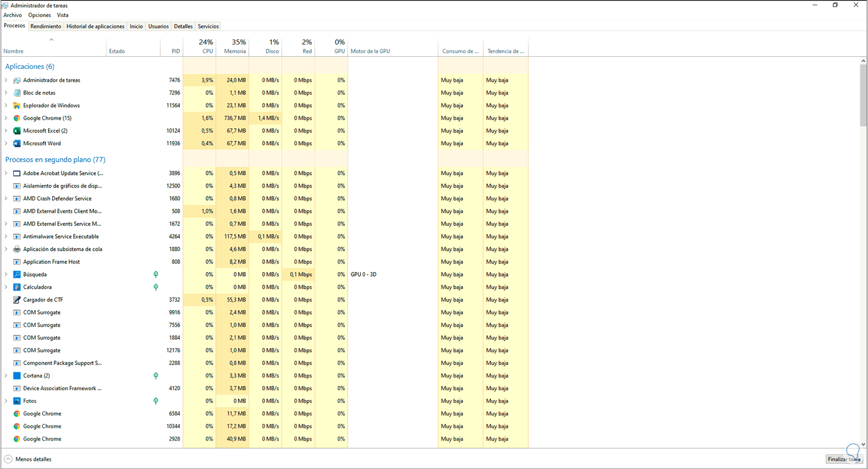Select the Calculadora process icon
Screen dimensions: 868x469
click(x=16, y=287)
